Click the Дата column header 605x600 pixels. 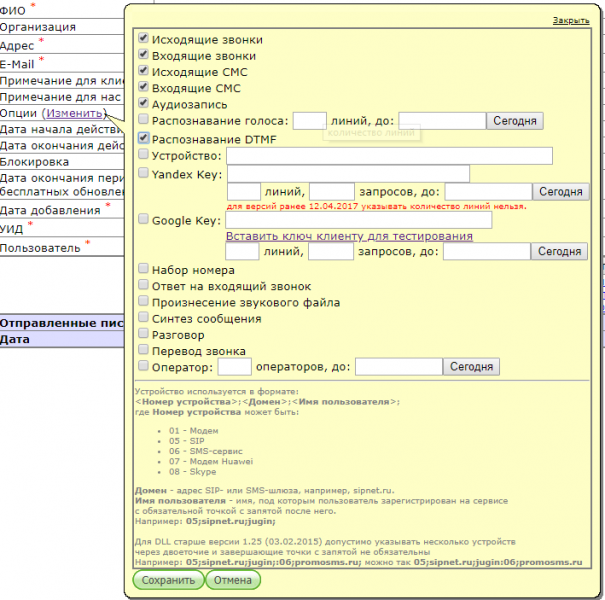[x=15, y=340]
